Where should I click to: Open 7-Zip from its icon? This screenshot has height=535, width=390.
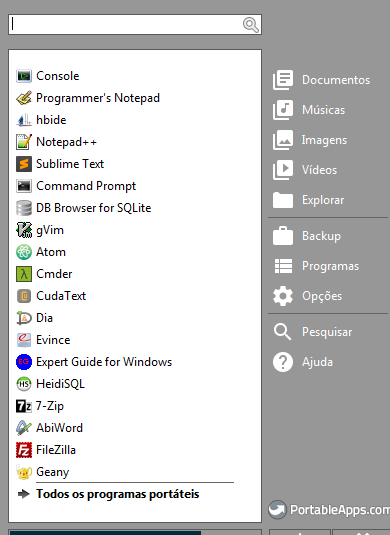point(24,406)
